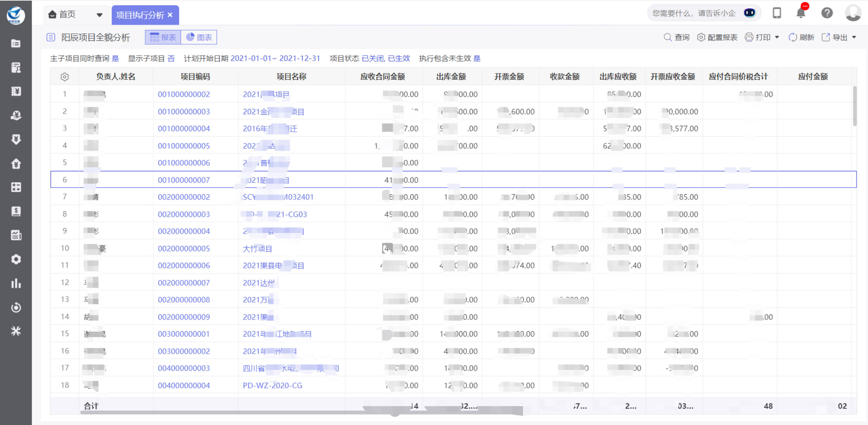868x425 pixels.
Task: Open the sidebar settings gear icon
Action: (16, 259)
